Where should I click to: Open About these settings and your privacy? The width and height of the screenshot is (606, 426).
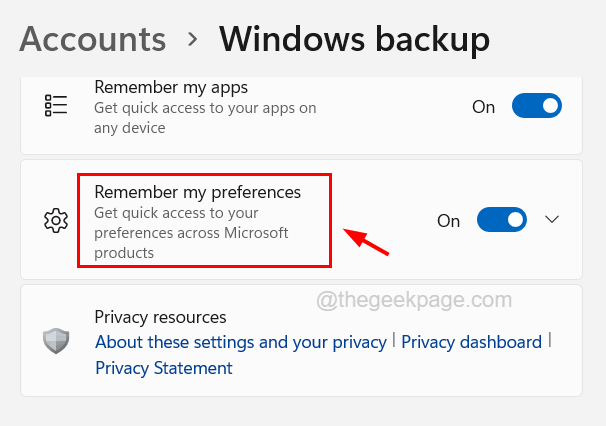point(240,342)
